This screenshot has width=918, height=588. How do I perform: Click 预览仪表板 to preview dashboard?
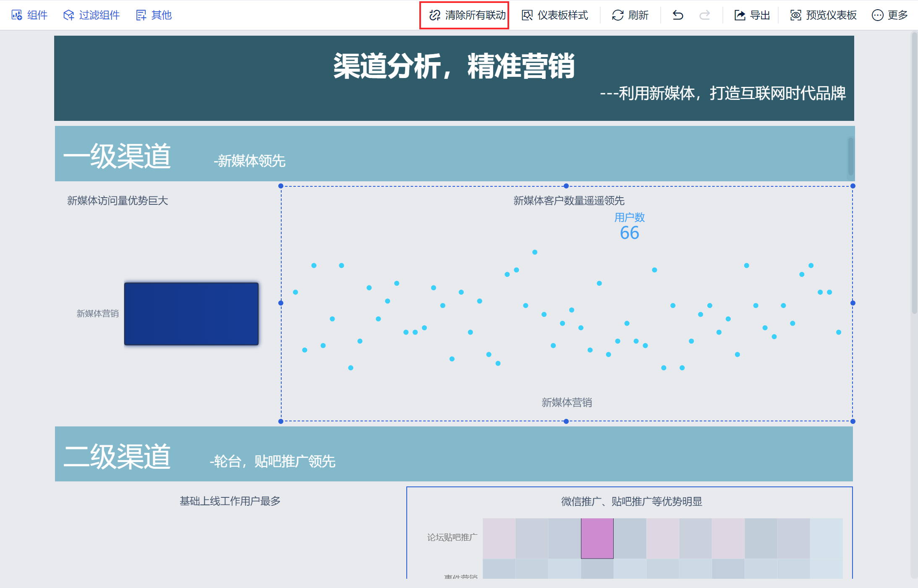click(823, 15)
